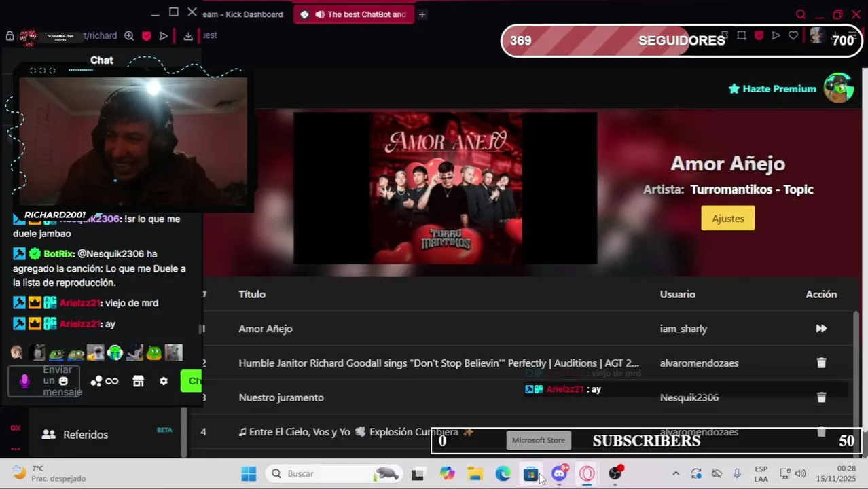Open the chat shop storefront icon
This screenshot has height=489, width=868.
(x=139, y=381)
